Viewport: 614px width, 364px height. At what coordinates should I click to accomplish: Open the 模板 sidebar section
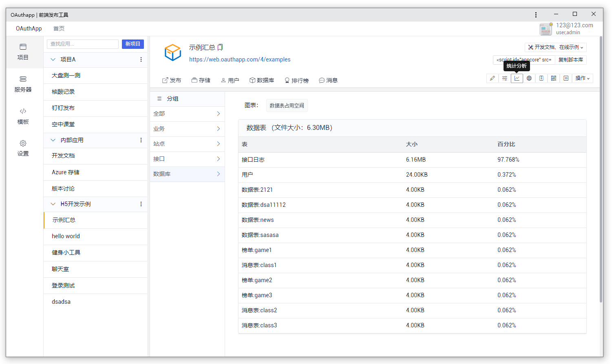click(23, 116)
